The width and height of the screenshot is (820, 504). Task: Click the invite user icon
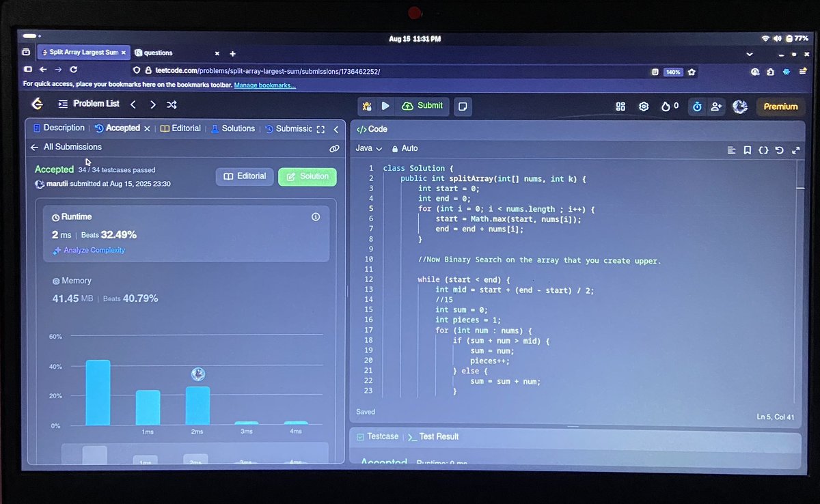[x=716, y=107]
